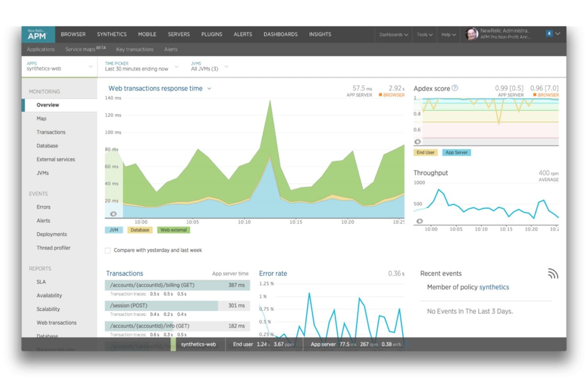Go to the Insights product tab

[320, 35]
